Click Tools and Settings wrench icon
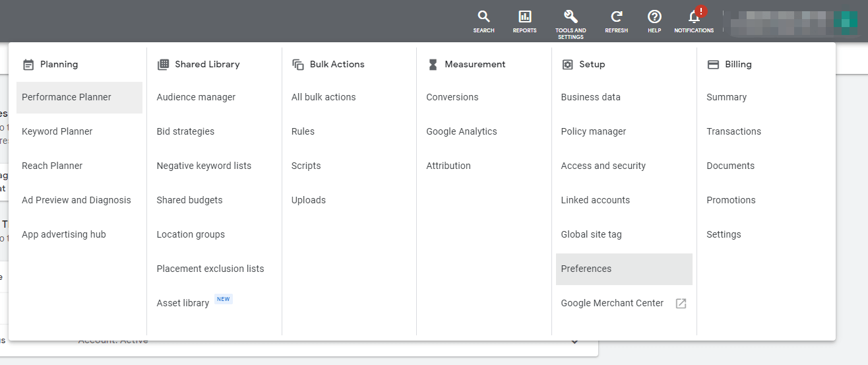This screenshot has height=365, width=868. (571, 18)
